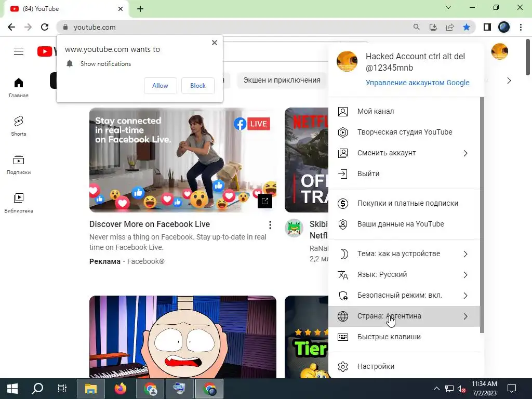
Task: Click the install app icon in address bar
Action: tap(433, 27)
